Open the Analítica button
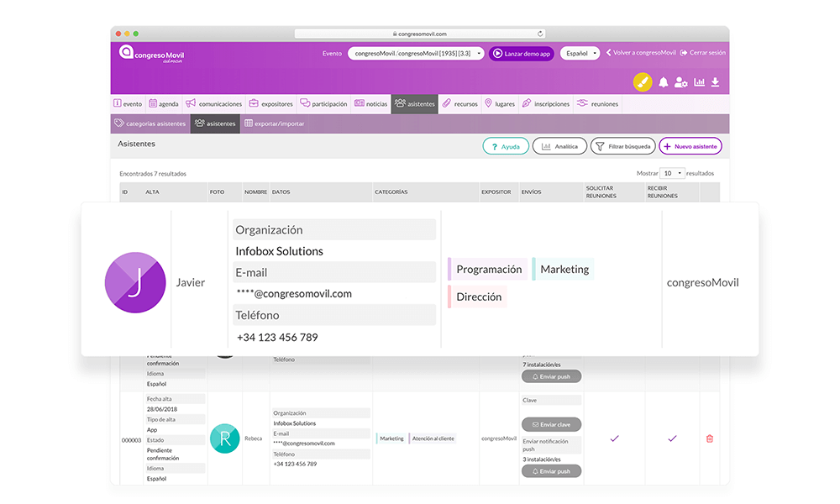This screenshot has height=504, width=840. (x=559, y=146)
